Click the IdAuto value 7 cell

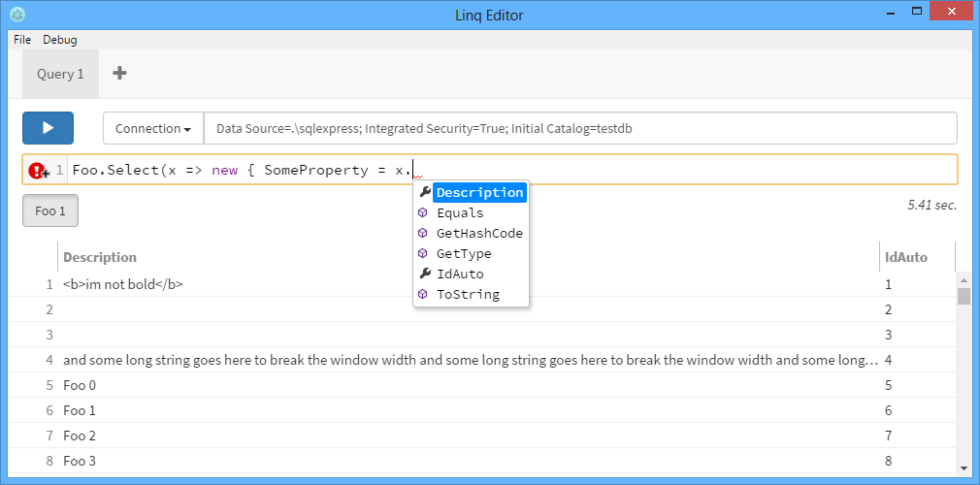coord(917,436)
